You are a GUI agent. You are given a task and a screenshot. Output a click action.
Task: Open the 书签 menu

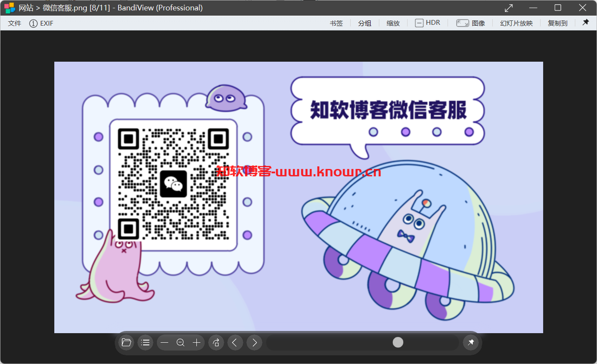336,23
